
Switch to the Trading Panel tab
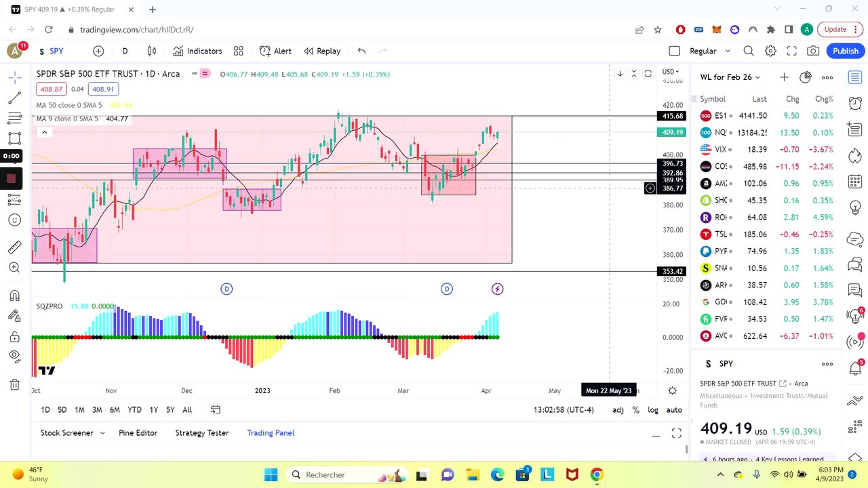(271, 432)
